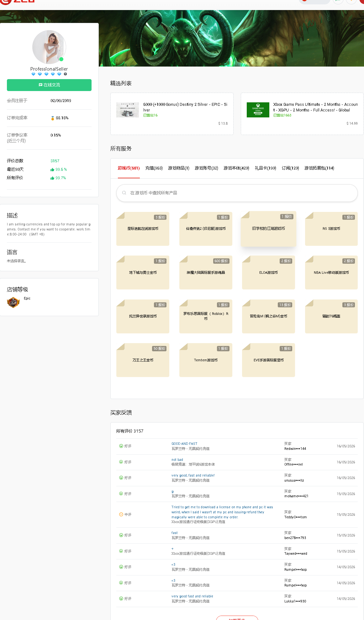This screenshot has width=364, height=620.
Task: Click the dispute rate value 0.15%
Action: click(x=56, y=135)
